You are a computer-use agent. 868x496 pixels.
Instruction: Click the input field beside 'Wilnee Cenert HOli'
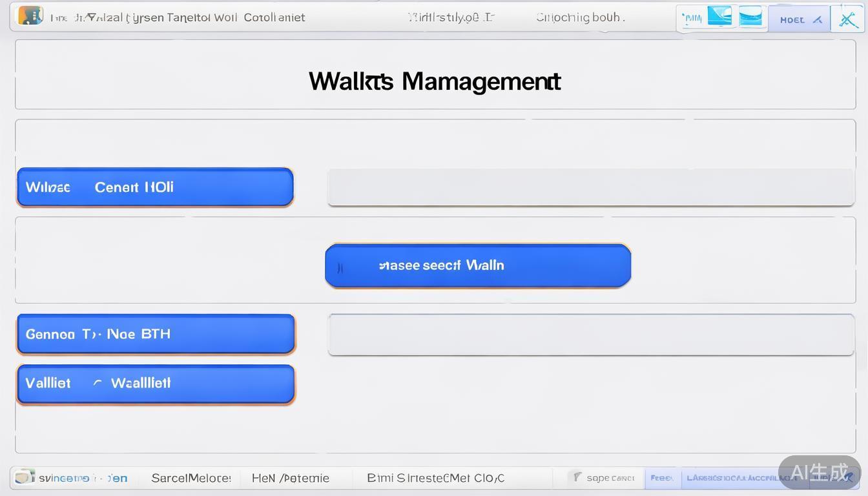click(590, 187)
